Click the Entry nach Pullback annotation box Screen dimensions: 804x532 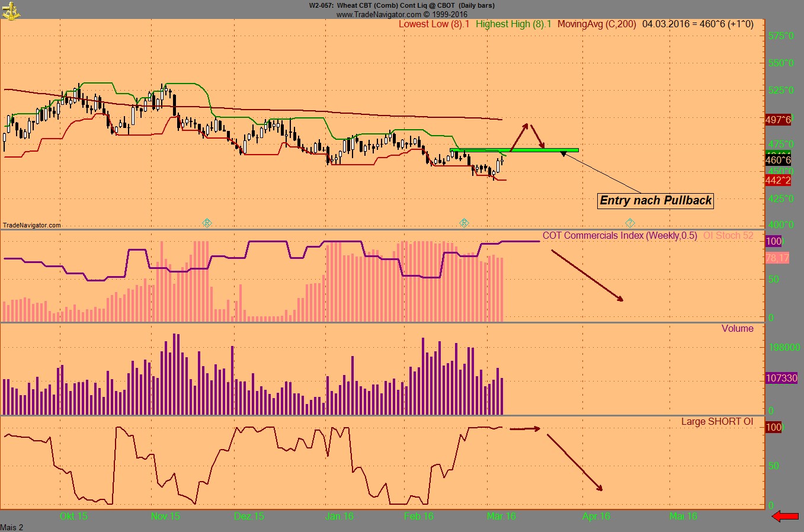655,201
